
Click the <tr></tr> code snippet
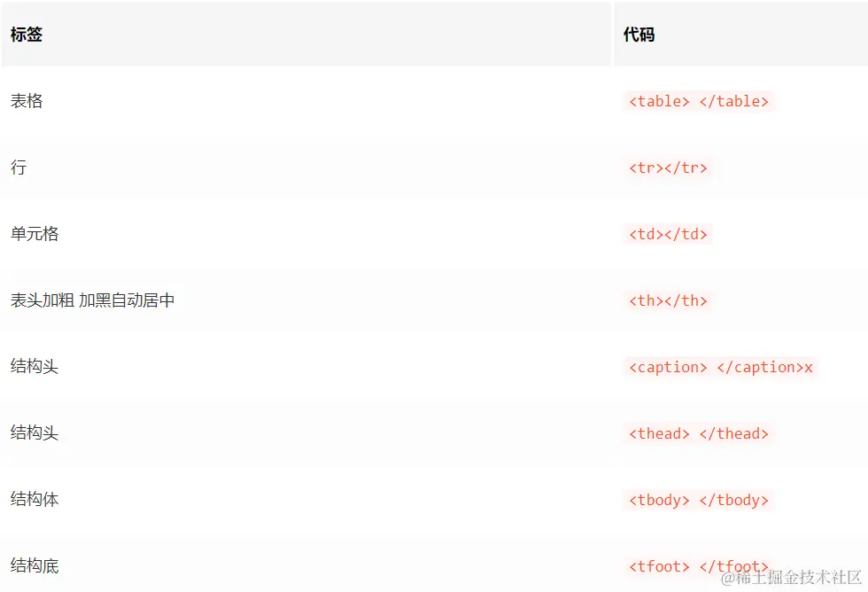pyautogui.click(x=668, y=167)
